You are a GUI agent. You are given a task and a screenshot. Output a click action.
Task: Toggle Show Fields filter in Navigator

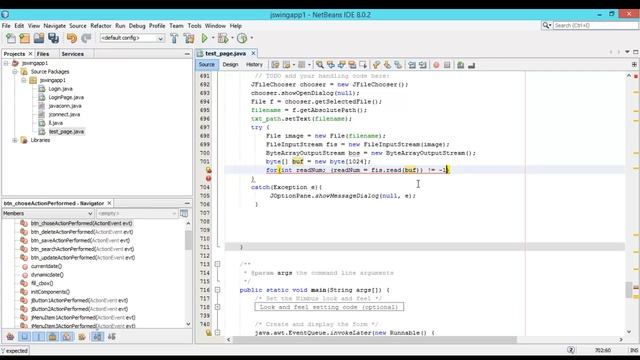click(24, 337)
